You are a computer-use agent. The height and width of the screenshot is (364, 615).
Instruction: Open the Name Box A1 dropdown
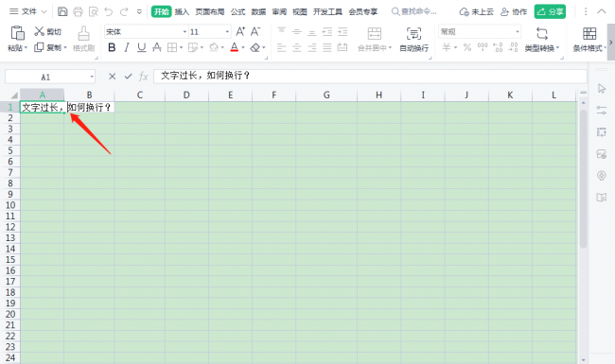(x=92, y=77)
